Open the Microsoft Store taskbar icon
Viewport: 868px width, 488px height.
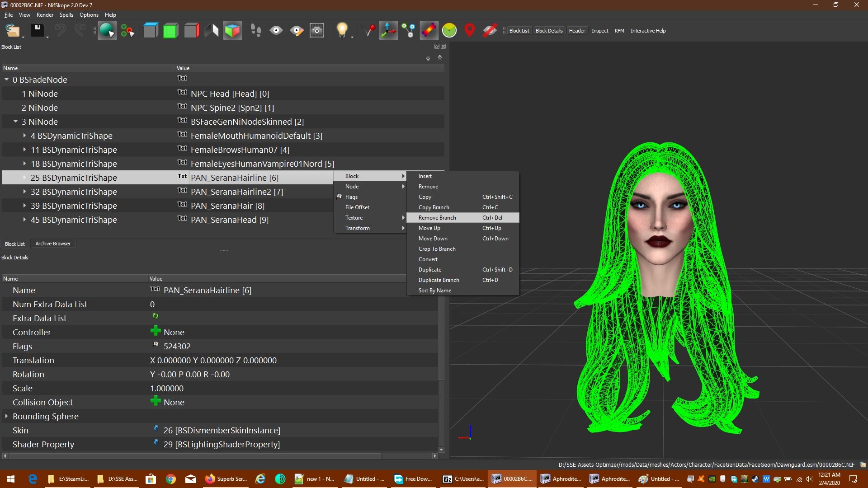tap(151, 479)
